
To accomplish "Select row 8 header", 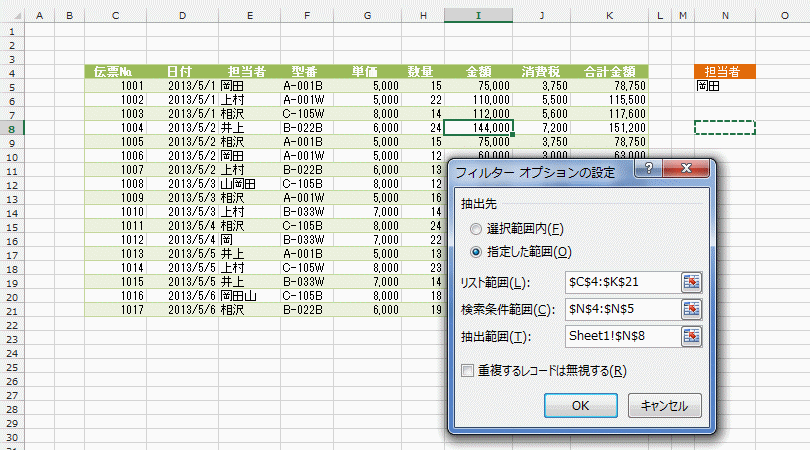I will click(x=11, y=128).
